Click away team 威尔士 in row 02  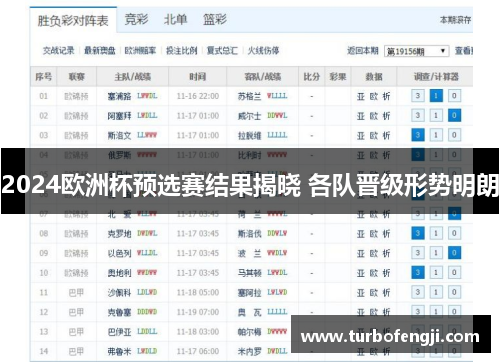[249, 116]
